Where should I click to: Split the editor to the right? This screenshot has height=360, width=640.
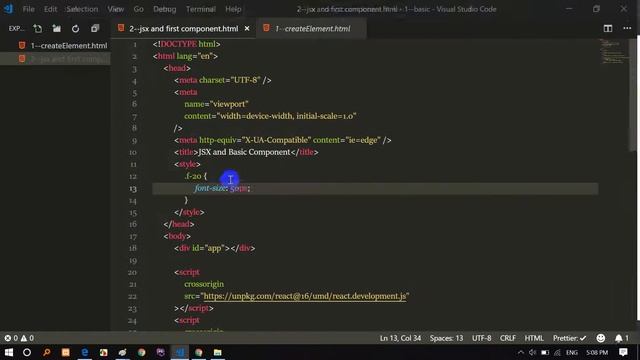click(608, 28)
